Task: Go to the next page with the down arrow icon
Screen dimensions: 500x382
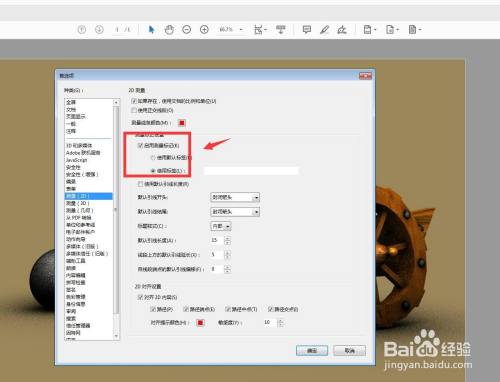Action: 99,30
